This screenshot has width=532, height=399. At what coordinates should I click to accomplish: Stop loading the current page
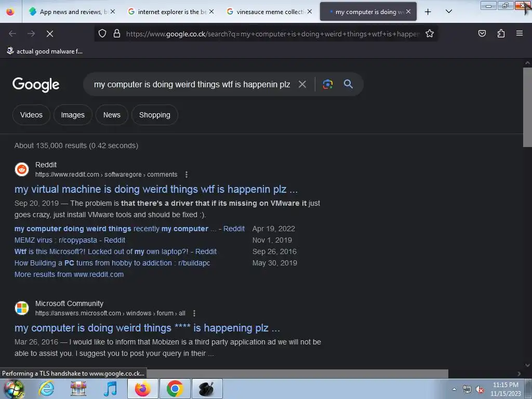[50, 34]
